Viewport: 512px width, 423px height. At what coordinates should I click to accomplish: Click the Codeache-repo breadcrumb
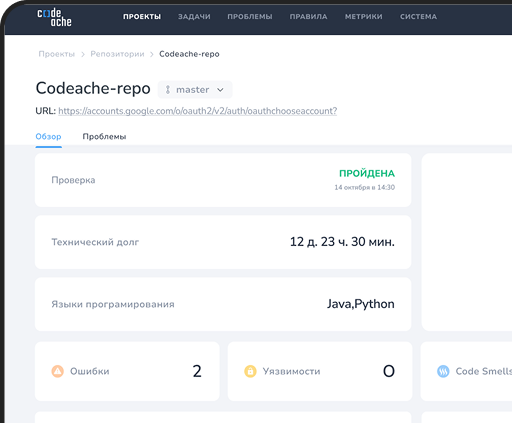pyautogui.click(x=189, y=54)
